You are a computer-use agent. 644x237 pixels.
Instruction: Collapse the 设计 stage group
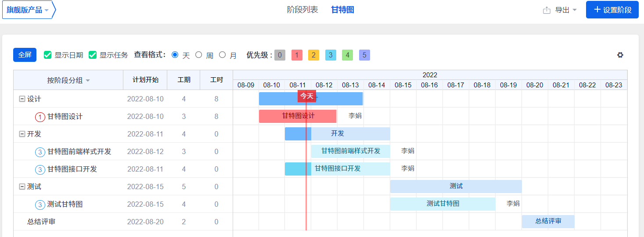[x=22, y=99]
